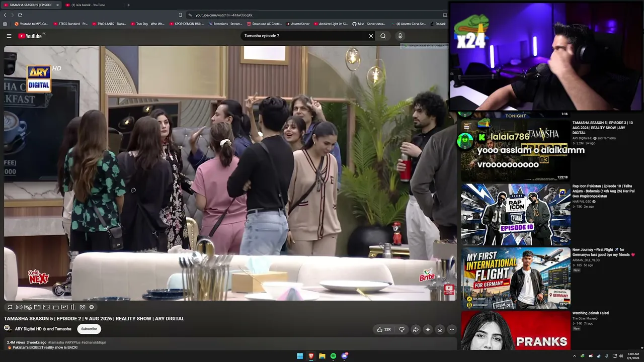Open the 'Download AC Conte...' bookmark
The width and height of the screenshot is (644, 362).
[264, 24]
